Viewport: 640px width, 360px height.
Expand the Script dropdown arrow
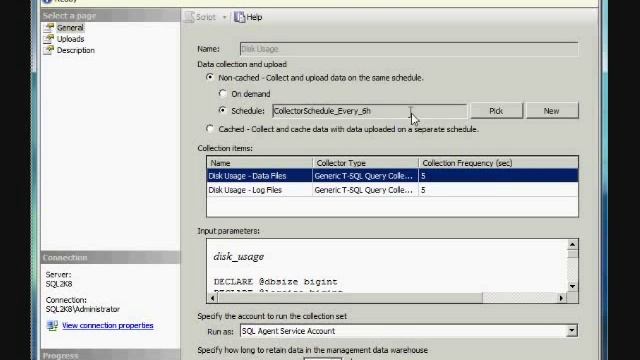[224, 17]
